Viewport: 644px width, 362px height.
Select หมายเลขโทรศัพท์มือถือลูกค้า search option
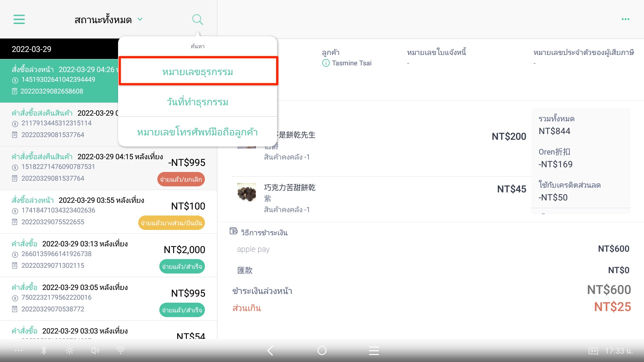tap(198, 132)
